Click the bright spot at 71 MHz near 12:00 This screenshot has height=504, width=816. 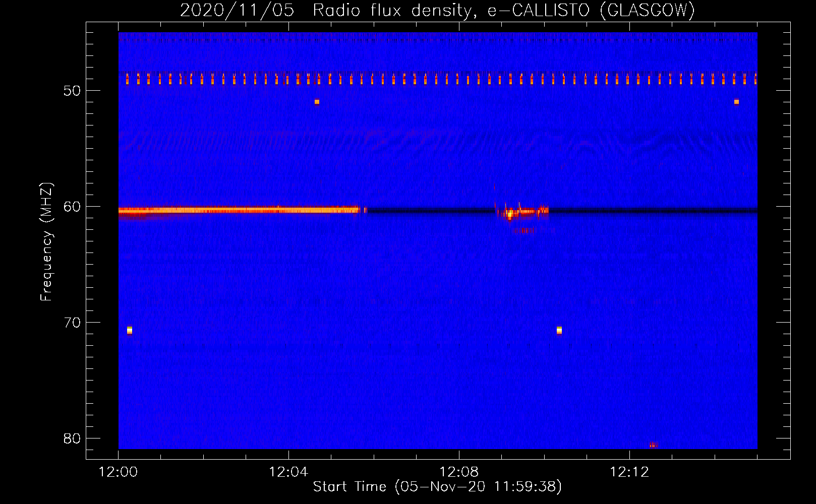pos(130,330)
